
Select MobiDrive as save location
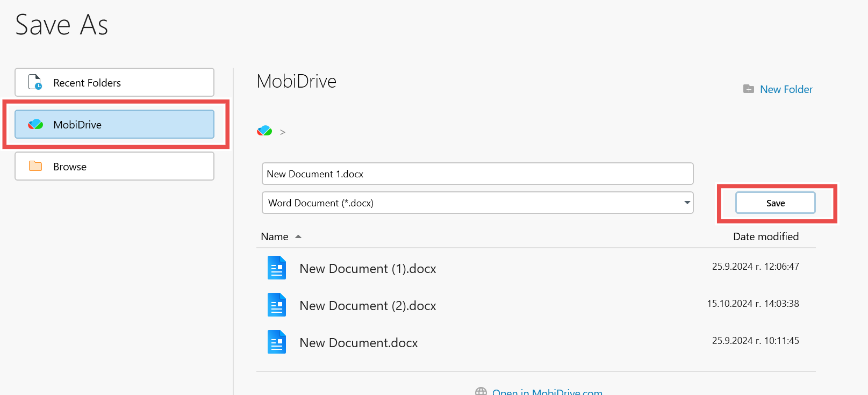tap(114, 124)
